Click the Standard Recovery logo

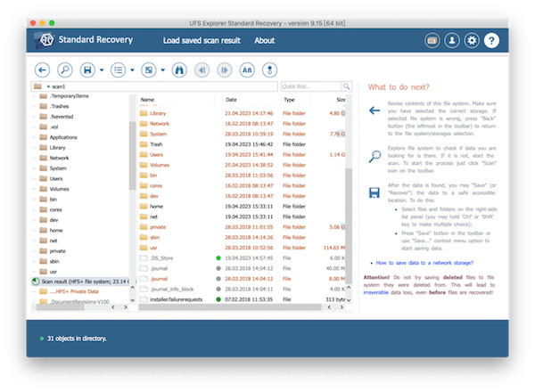pyautogui.click(x=46, y=40)
